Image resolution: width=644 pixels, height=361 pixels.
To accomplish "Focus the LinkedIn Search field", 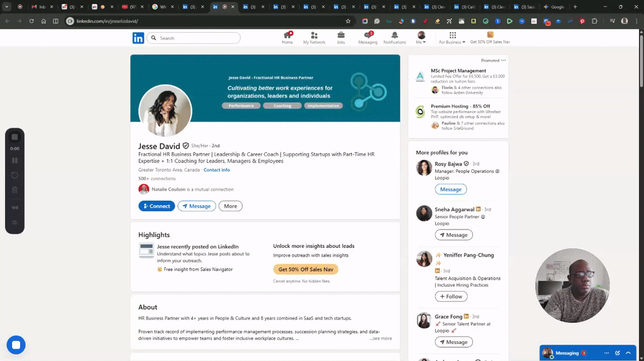I will pos(194,38).
